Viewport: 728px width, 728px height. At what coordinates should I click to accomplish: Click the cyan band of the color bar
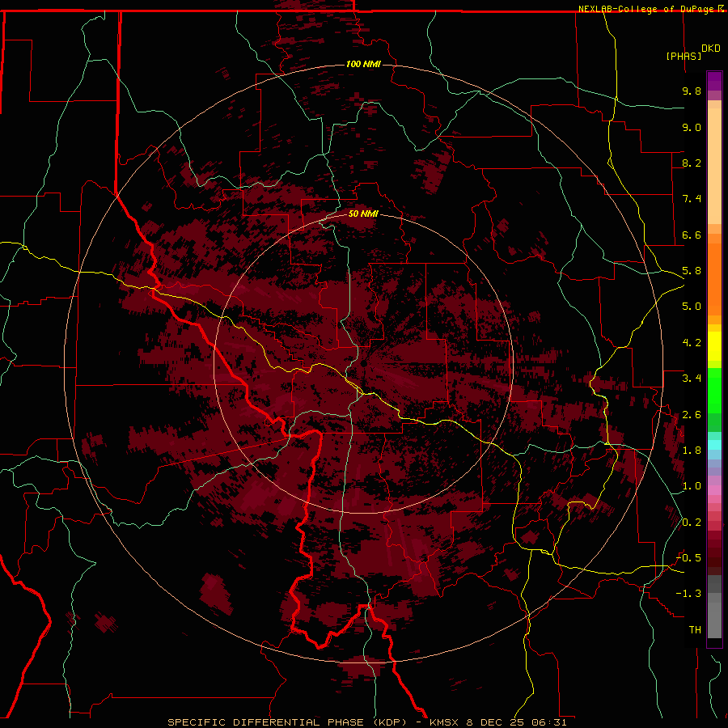tap(714, 444)
